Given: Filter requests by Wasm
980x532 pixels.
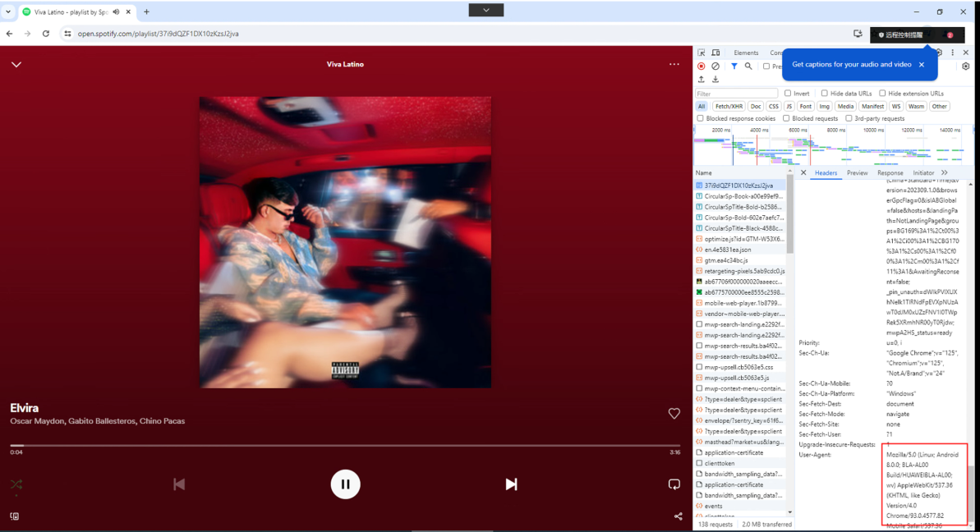Looking at the screenshot, I should (x=916, y=106).
